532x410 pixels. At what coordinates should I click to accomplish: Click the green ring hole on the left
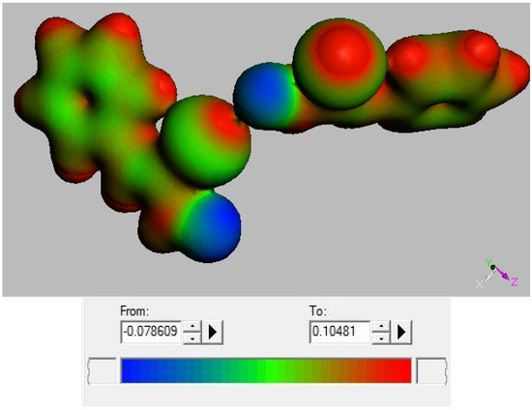(89, 99)
